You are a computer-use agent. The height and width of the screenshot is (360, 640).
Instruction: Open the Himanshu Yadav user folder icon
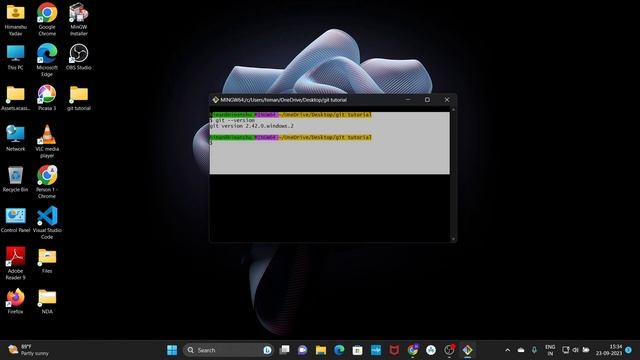coord(16,19)
